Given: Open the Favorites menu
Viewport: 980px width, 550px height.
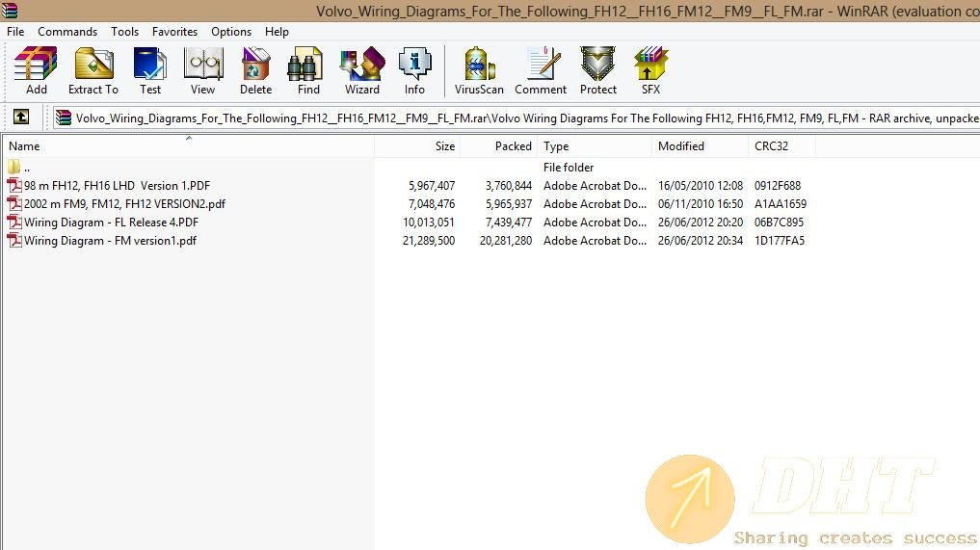Looking at the screenshot, I should pyautogui.click(x=175, y=31).
